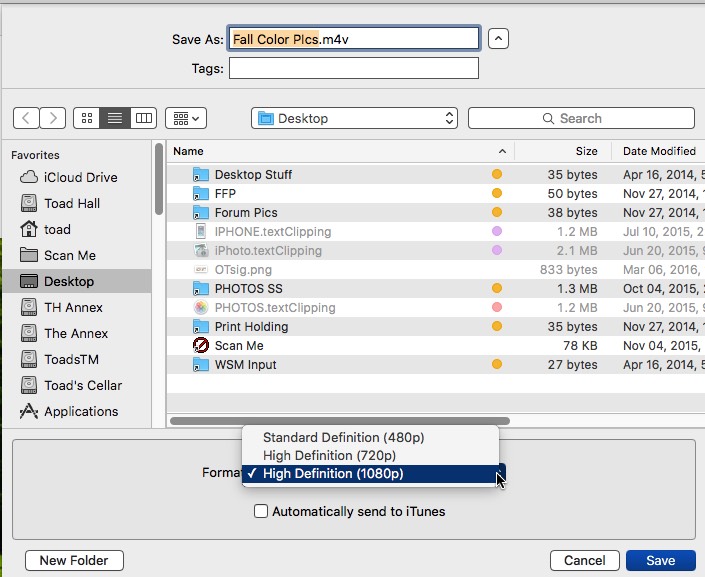The width and height of the screenshot is (705, 577).
Task: Click the 833 bytes size value
Action: (568, 269)
